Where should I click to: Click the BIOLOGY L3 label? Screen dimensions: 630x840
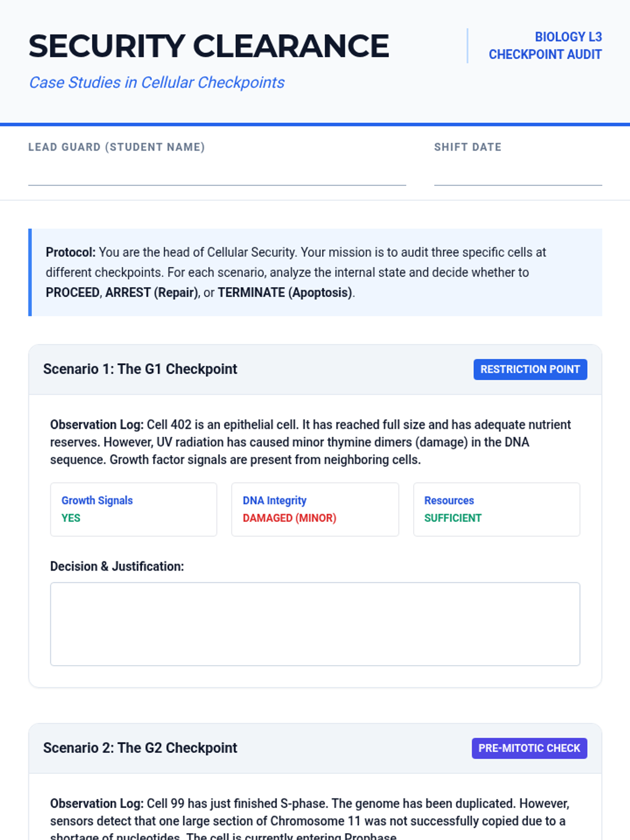pyautogui.click(x=568, y=37)
